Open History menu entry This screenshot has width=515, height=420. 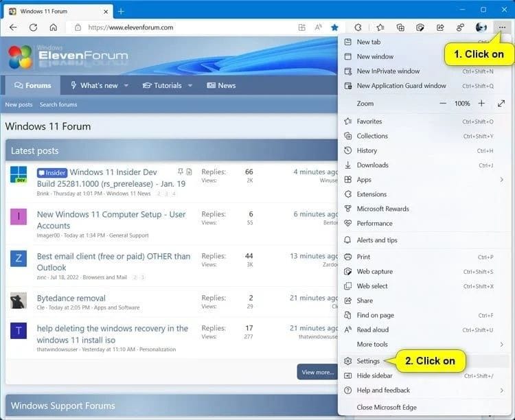424,150
